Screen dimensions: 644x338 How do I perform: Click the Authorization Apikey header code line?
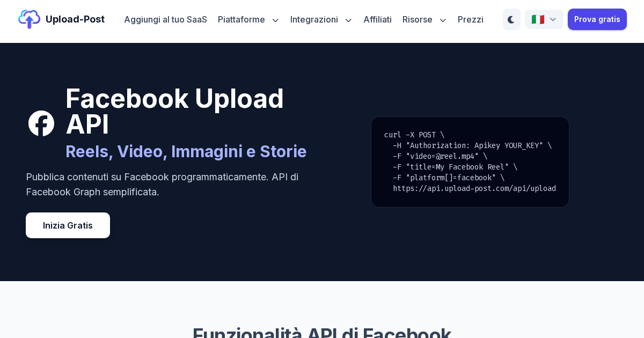coord(472,145)
